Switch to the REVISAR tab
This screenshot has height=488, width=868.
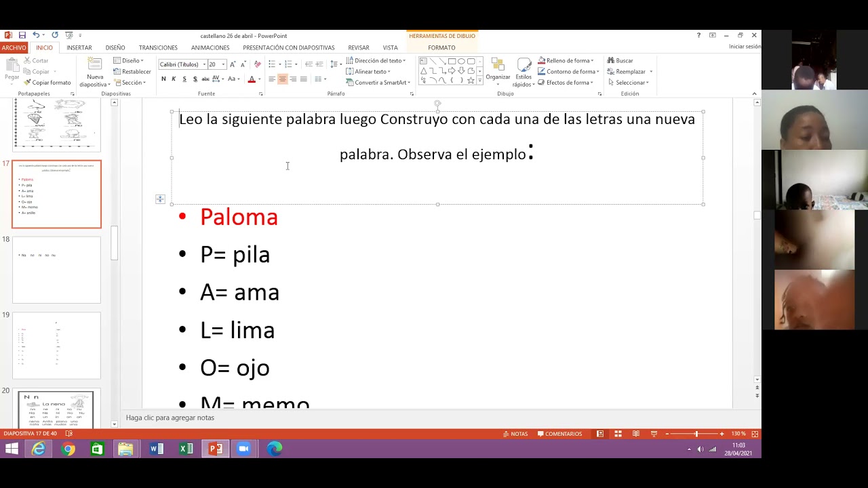359,48
